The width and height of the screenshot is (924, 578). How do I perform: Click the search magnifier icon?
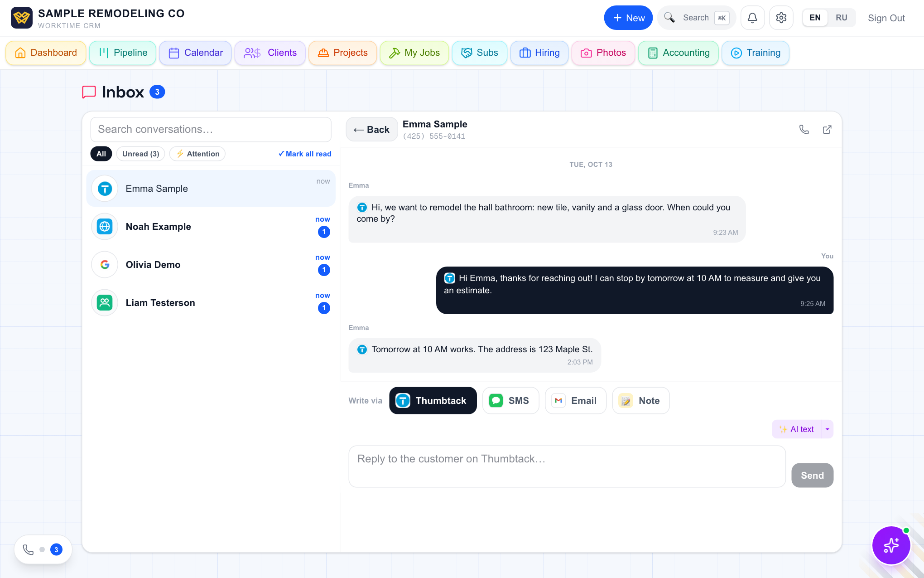(x=669, y=18)
